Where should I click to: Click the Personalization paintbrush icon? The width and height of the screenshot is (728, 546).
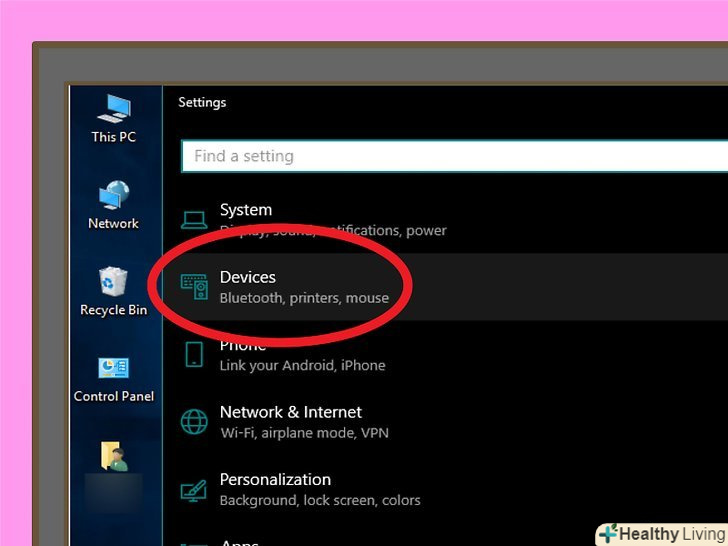194,489
